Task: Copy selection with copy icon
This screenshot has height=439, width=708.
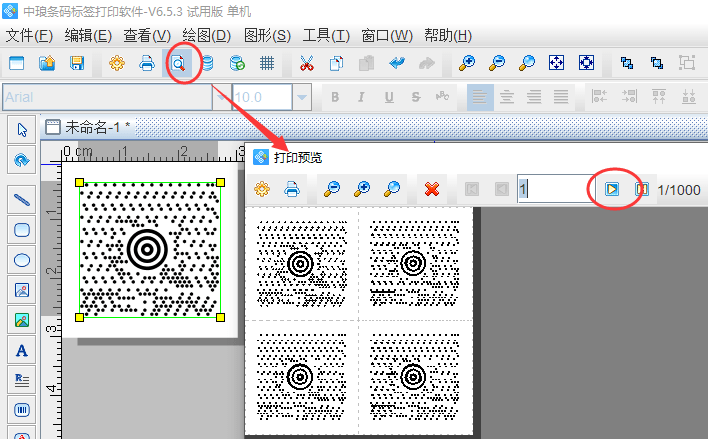Action: tap(336, 63)
